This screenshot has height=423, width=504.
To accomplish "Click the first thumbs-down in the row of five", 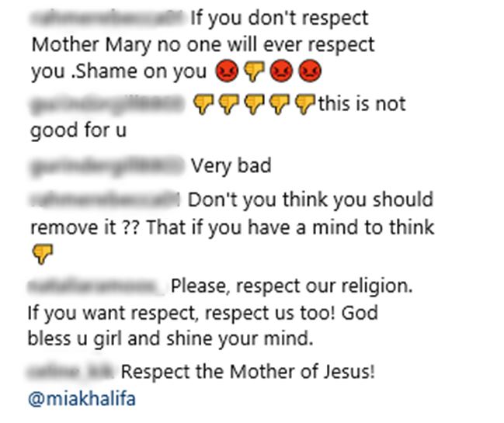I will click(202, 105).
